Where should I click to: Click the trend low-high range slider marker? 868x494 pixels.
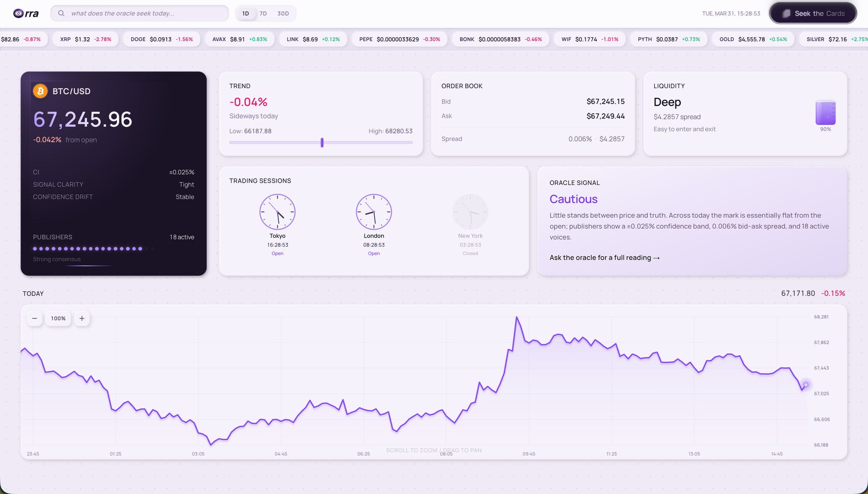pos(322,142)
